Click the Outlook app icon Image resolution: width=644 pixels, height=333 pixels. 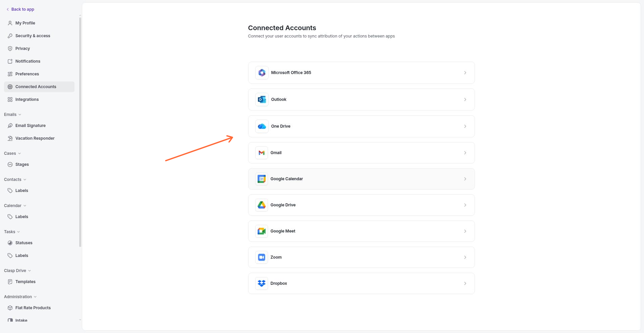tap(262, 99)
